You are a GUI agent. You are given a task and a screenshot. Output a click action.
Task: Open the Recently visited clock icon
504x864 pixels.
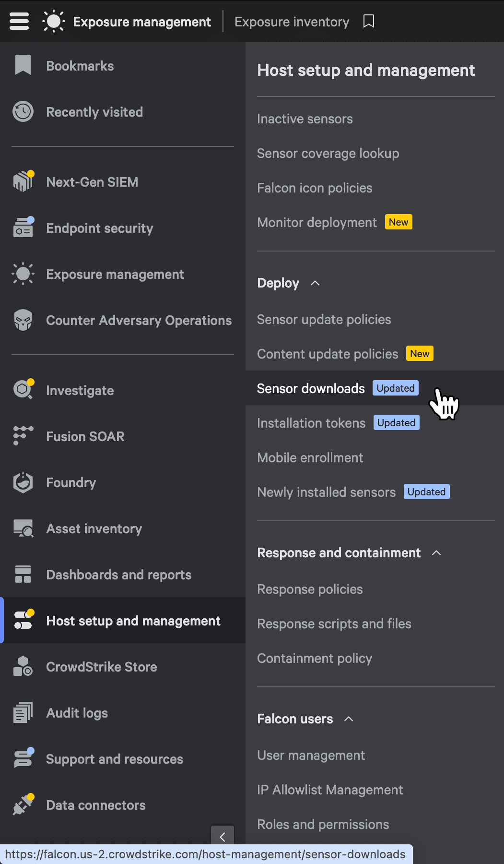tap(23, 111)
